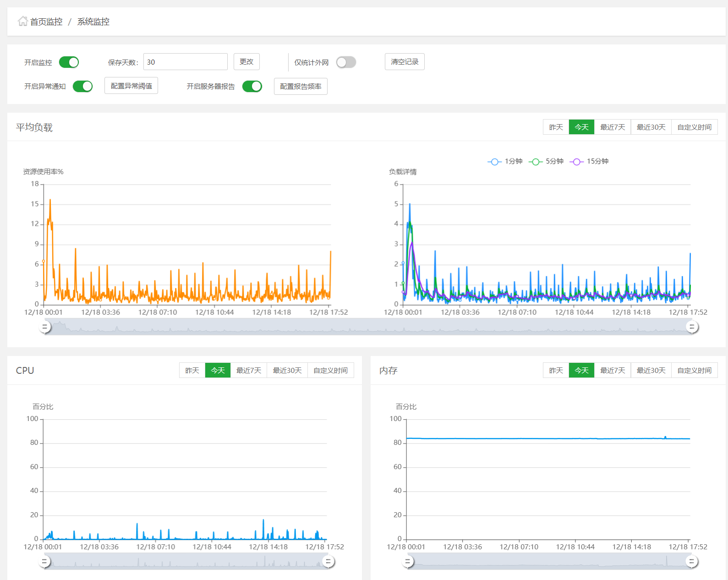This screenshot has width=728, height=580.
Task: Toggle the 15分钟 legend series marker
Action: pos(576,162)
